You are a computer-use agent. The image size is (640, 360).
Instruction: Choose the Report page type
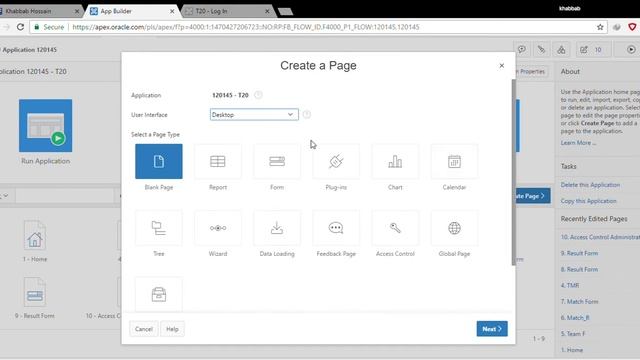pyautogui.click(x=218, y=161)
